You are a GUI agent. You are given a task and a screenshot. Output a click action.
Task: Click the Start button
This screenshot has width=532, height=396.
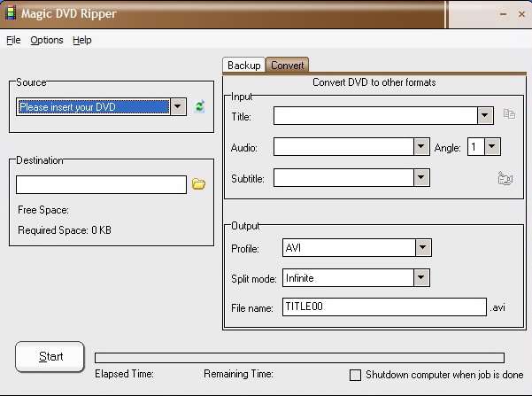coord(50,357)
